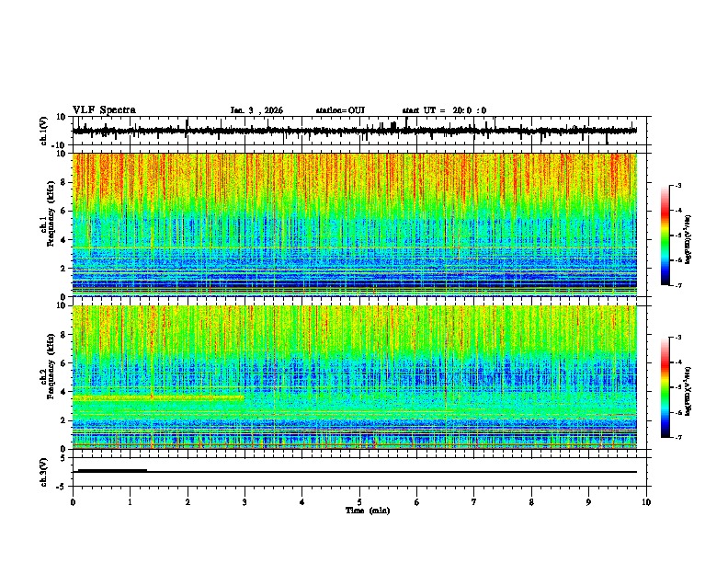The image size is (728, 563).
Task: Click the "-7" label of ch.2 color scale
Action: click(677, 437)
